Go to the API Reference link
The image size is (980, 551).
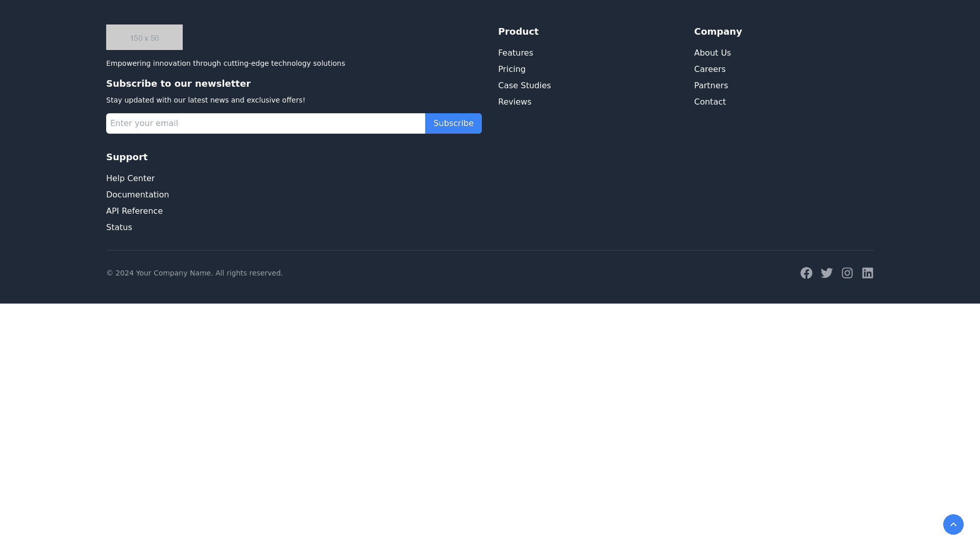134,211
